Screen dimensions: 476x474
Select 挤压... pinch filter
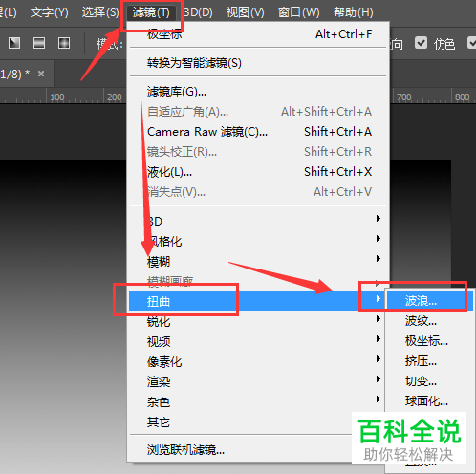[430, 361]
